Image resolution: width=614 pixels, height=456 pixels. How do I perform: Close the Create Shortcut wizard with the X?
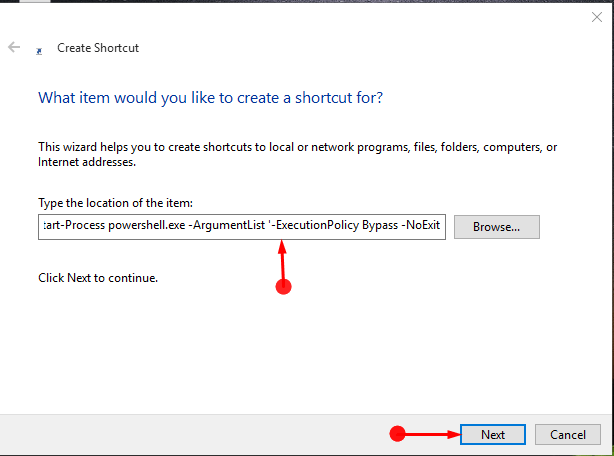click(596, 17)
